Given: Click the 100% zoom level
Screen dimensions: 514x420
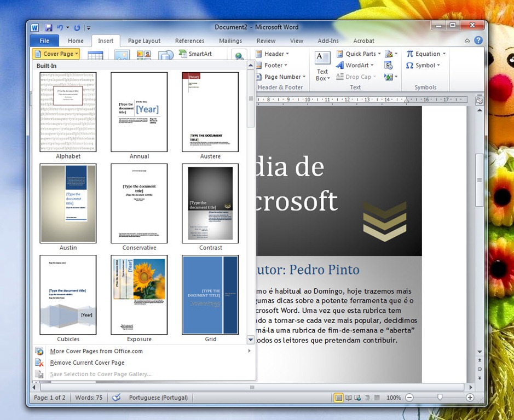Looking at the screenshot, I should point(394,398).
